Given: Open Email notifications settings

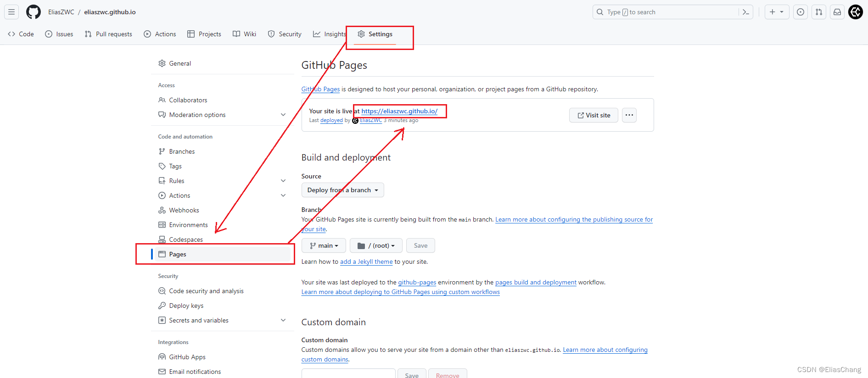Looking at the screenshot, I should point(223,372).
